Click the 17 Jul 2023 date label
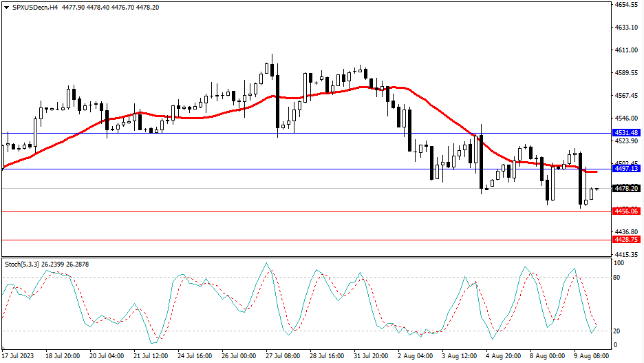Screen dimensions: 644x363 point(17,357)
